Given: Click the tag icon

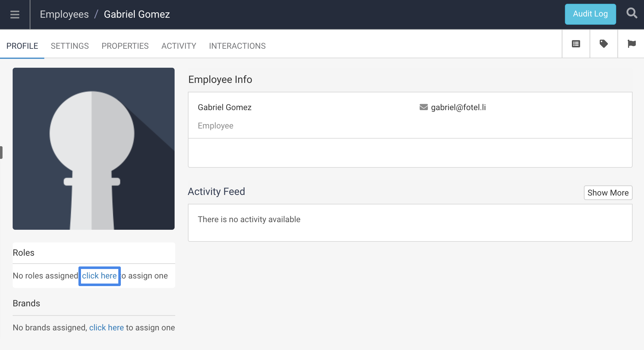Looking at the screenshot, I should (x=604, y=44).
